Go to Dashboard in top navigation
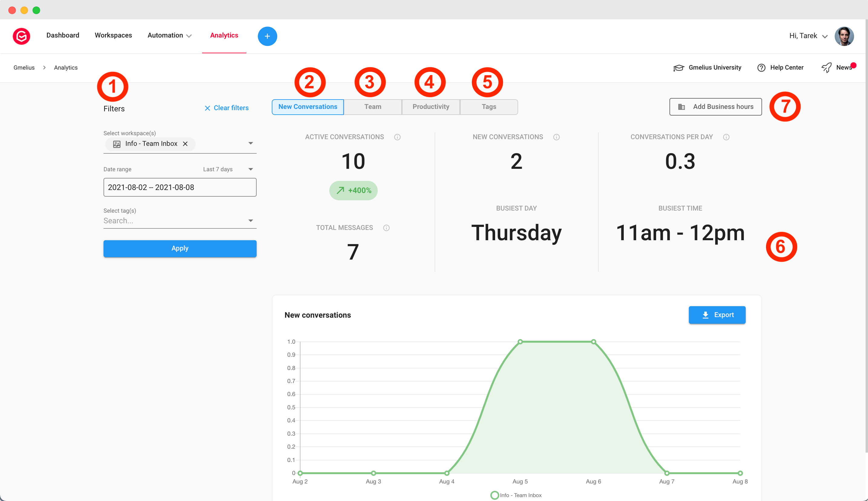The height and width of the screenshot is (501, 868). pos(63,35)
